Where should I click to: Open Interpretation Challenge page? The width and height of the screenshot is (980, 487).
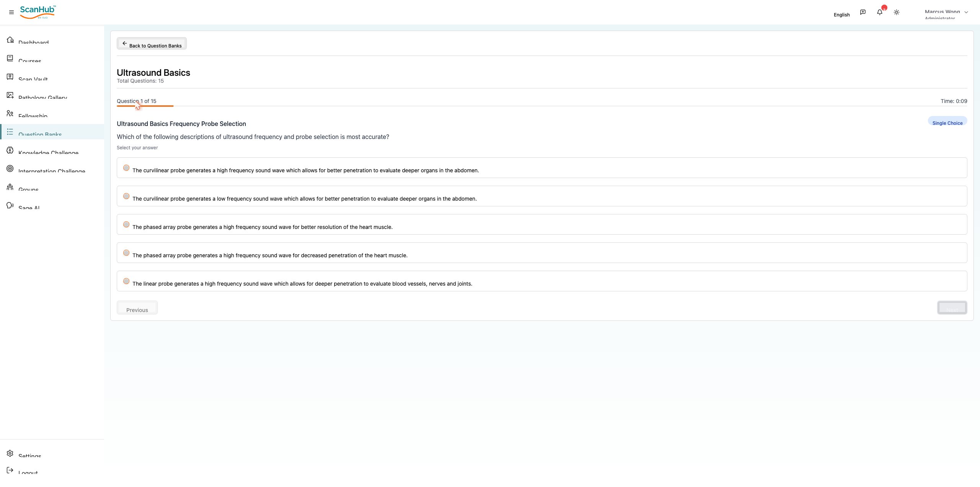tap(52, 168)
